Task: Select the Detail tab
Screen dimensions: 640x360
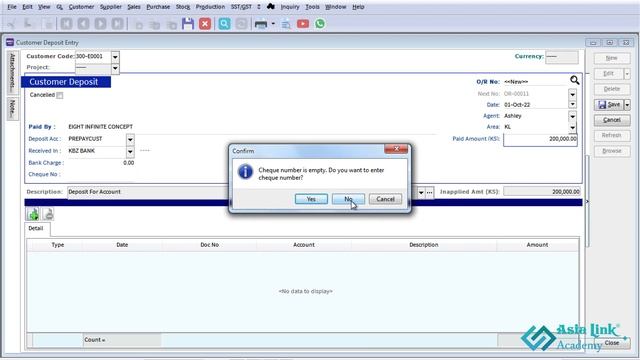Action: point(36,229)
